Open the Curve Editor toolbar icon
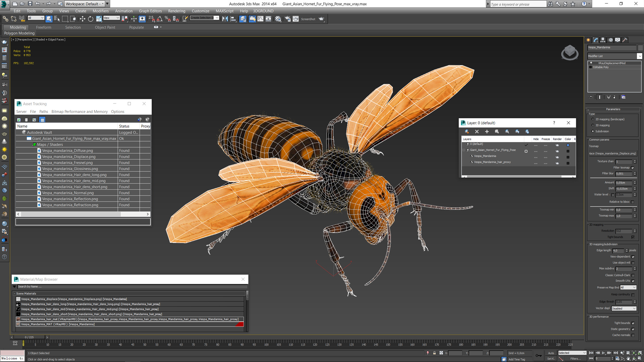 pyautogui.click(x=260, y=19)
